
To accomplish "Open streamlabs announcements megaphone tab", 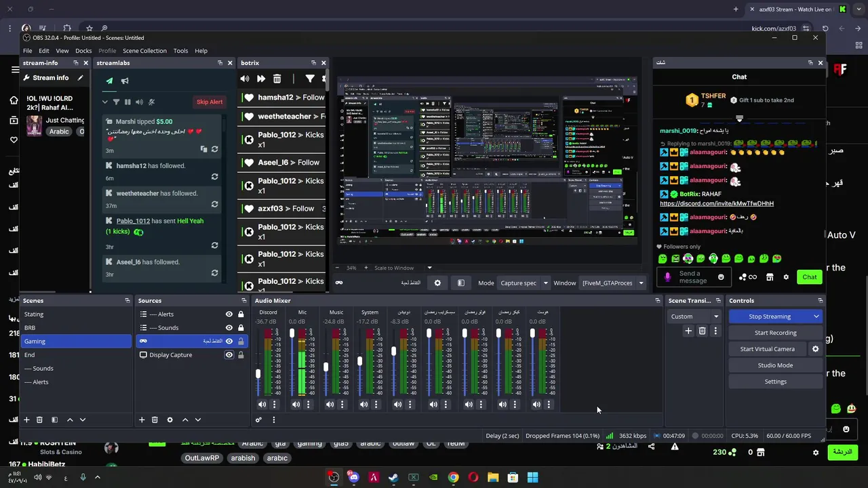I will (x=125, y=81).
